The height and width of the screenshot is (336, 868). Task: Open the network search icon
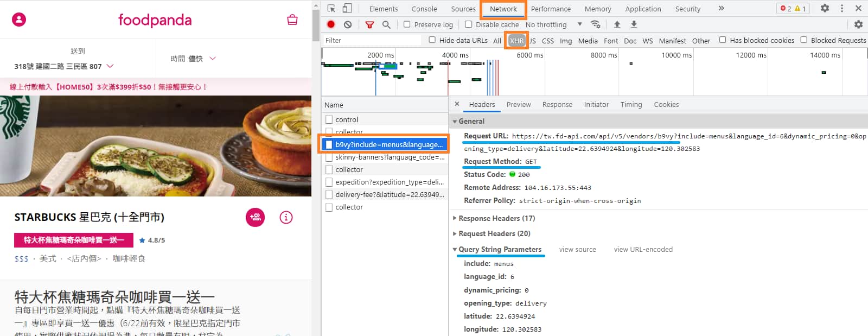[x=386, y=24]
